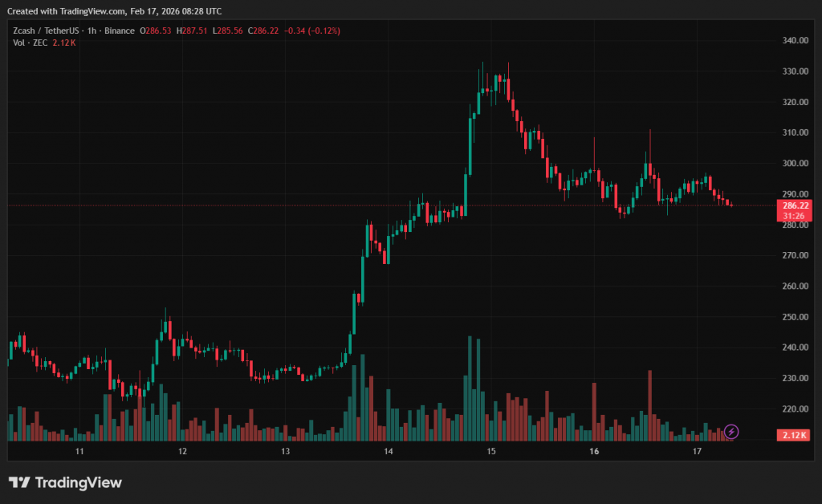Click the red 2.12K volume axis label
The width and height of the screenshot is (822, 504).
(795, 435)
